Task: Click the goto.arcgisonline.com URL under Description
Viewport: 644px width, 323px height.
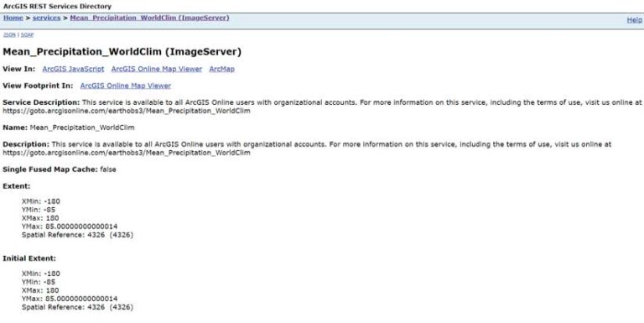Action: (x=127, y=153)
